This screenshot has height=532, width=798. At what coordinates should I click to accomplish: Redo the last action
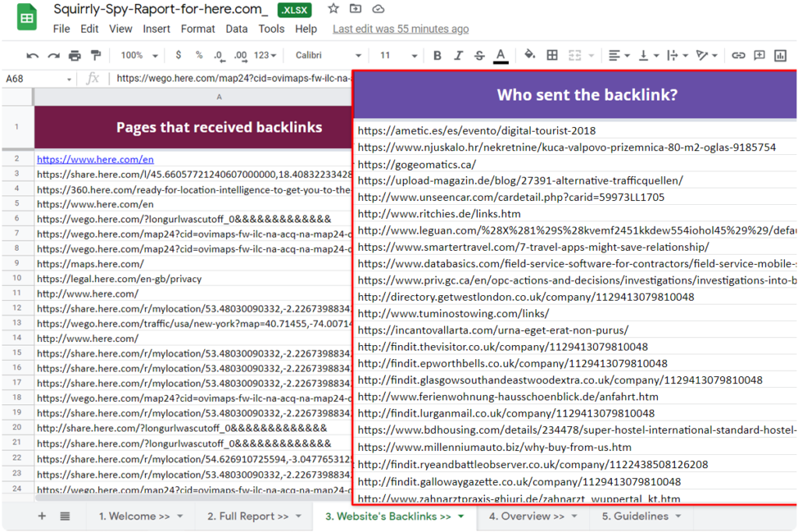tap(54, 55)
